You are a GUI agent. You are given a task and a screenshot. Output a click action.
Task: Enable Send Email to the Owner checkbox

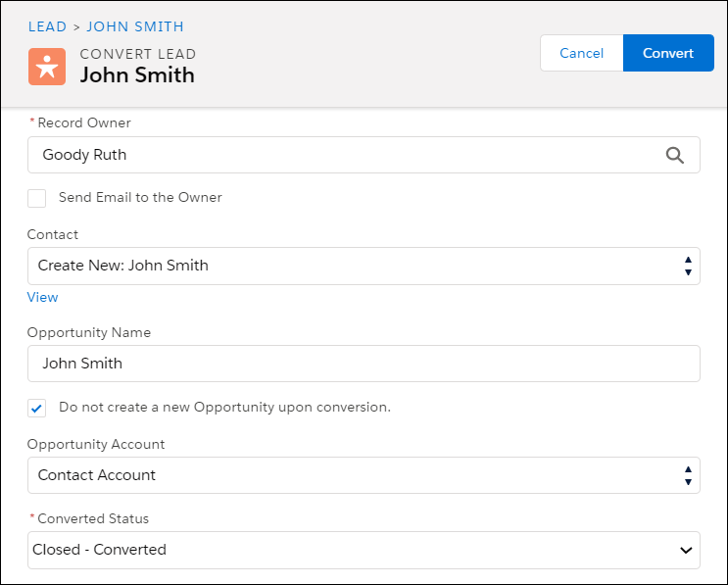click(x=36, y=198)
